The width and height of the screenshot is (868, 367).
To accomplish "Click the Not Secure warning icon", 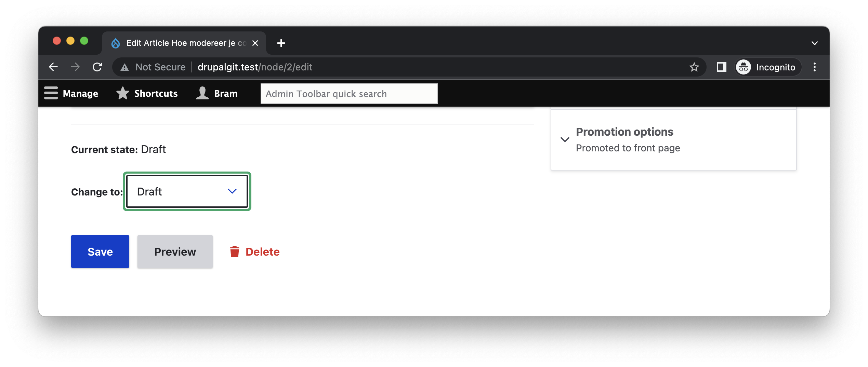I will [125, 67].
